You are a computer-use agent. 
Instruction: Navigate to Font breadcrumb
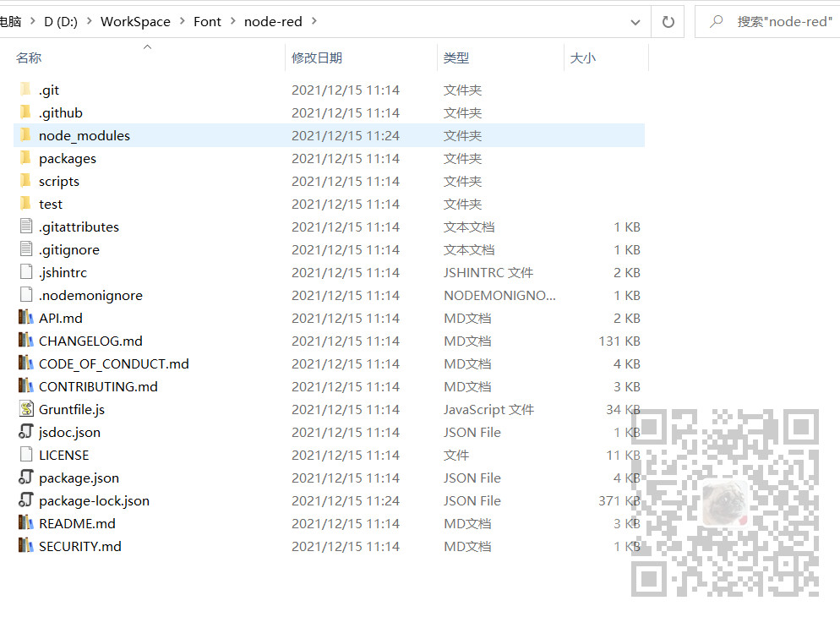coord(207,21)
